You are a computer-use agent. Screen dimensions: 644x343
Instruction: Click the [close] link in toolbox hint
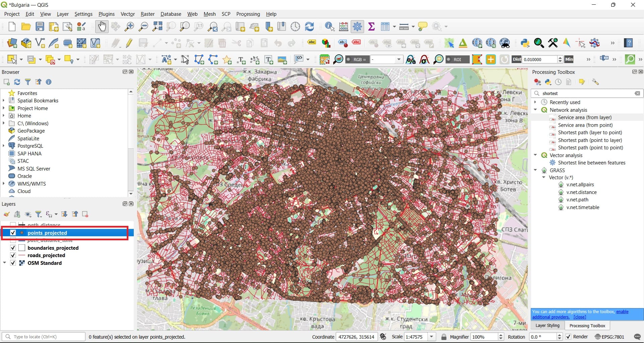click(580, 317)
